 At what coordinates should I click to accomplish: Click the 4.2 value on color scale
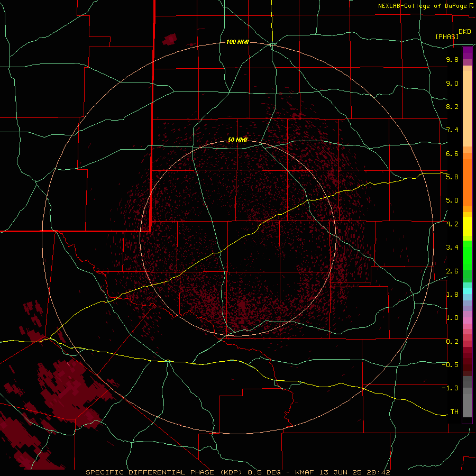pyautogui.click(x=452, y=224)
